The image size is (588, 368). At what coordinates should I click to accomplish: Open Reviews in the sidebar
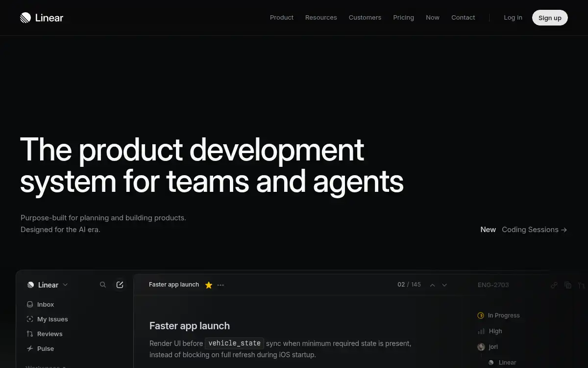pos(45,334)
